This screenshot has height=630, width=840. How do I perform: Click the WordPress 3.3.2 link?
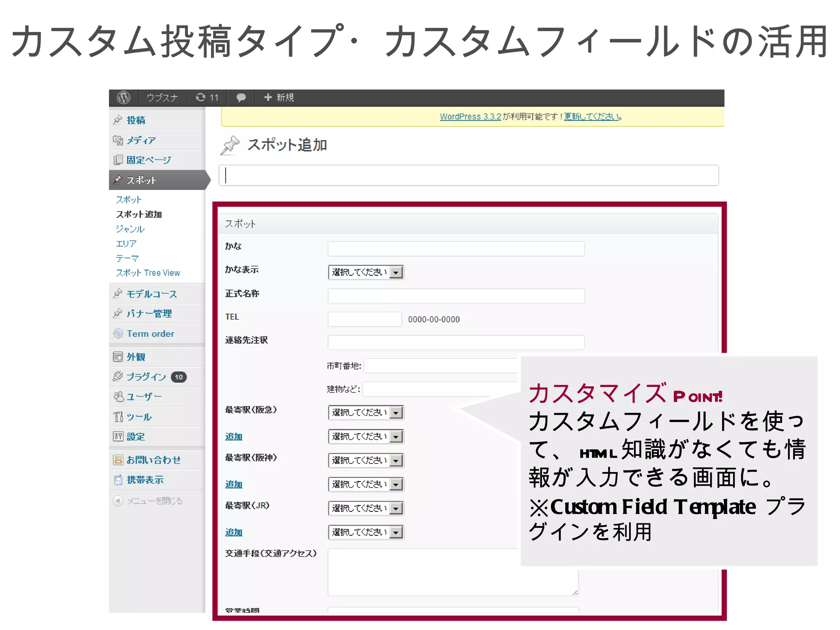[x=470, y=116]
